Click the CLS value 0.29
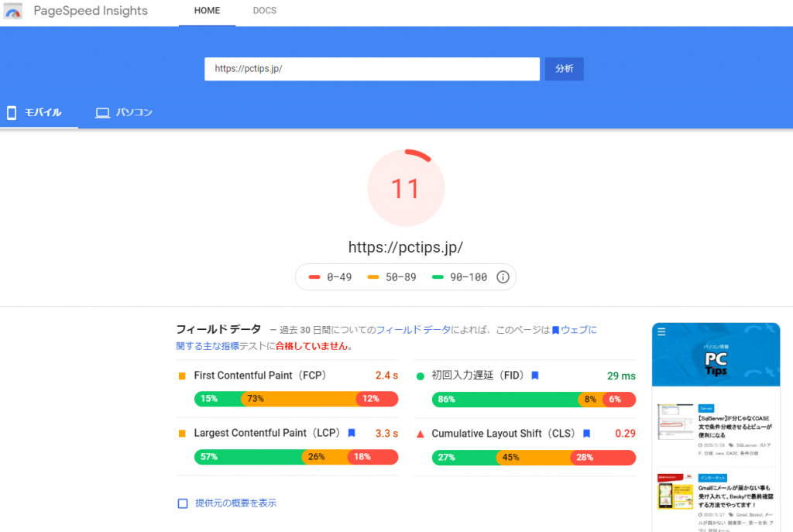 [625, 434]
